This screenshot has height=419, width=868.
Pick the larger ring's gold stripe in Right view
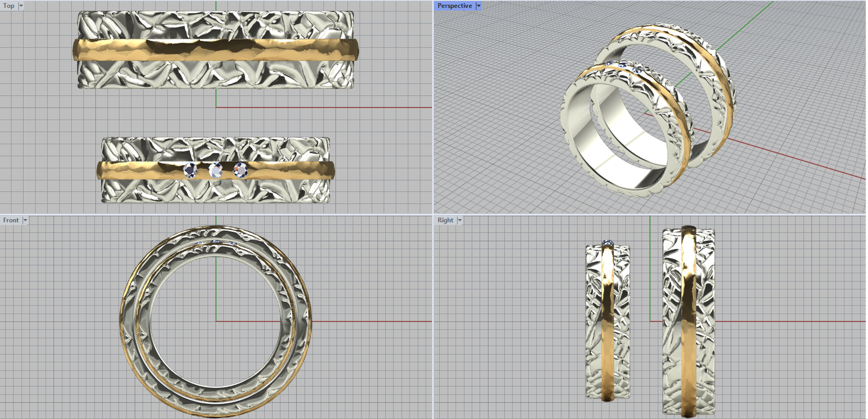688,326
